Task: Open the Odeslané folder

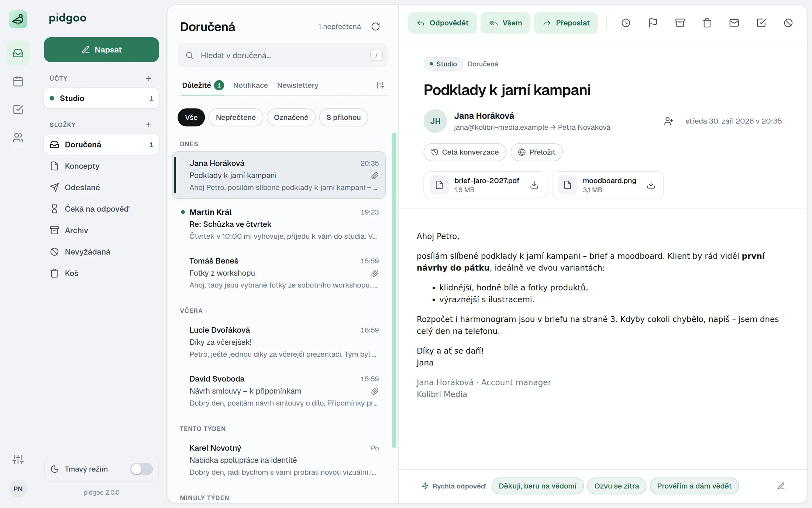Action: click(x=101, y=187)
